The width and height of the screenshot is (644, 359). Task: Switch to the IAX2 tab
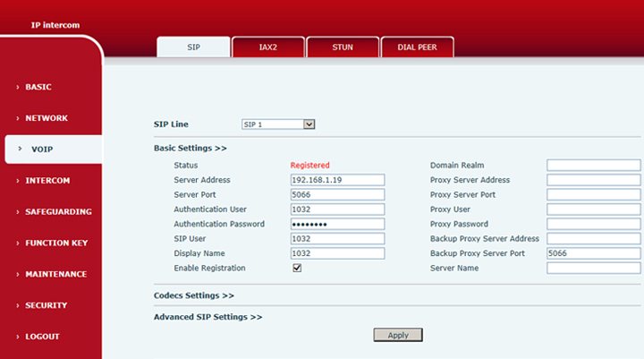268,47
